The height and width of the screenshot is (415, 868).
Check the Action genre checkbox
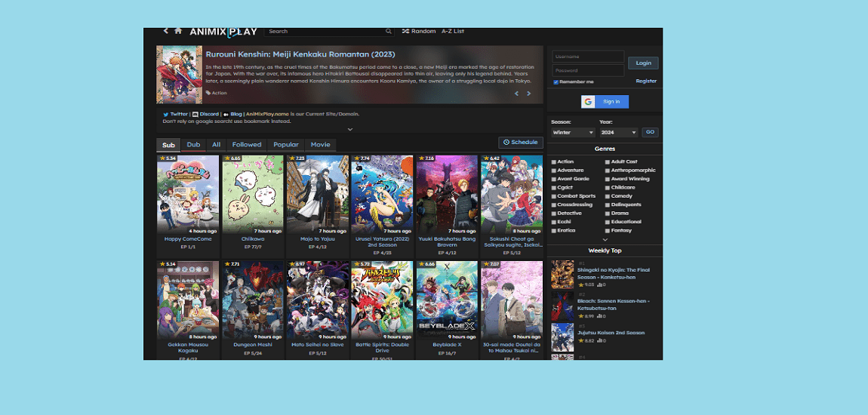(x=553, y=162)
